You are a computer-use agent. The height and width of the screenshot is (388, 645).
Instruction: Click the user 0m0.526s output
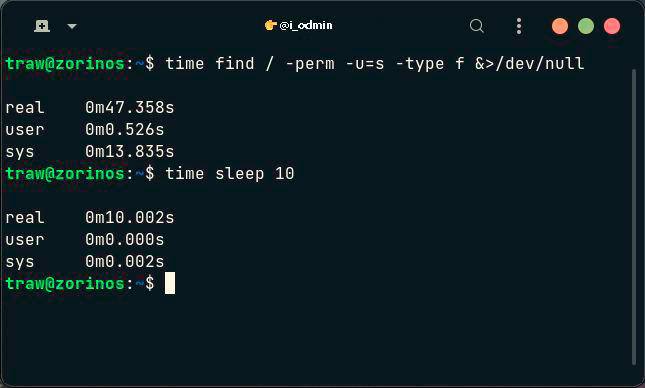(x=85, y=130)
